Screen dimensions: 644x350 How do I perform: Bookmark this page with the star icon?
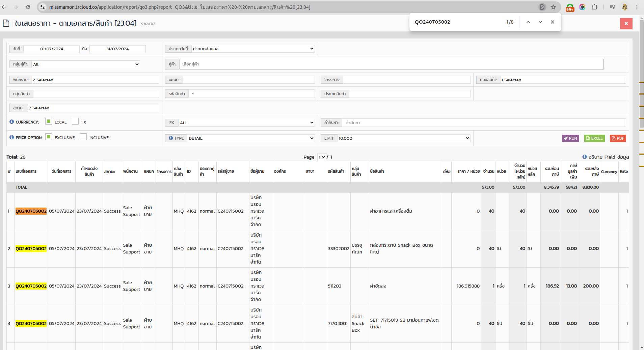(553, 7)
